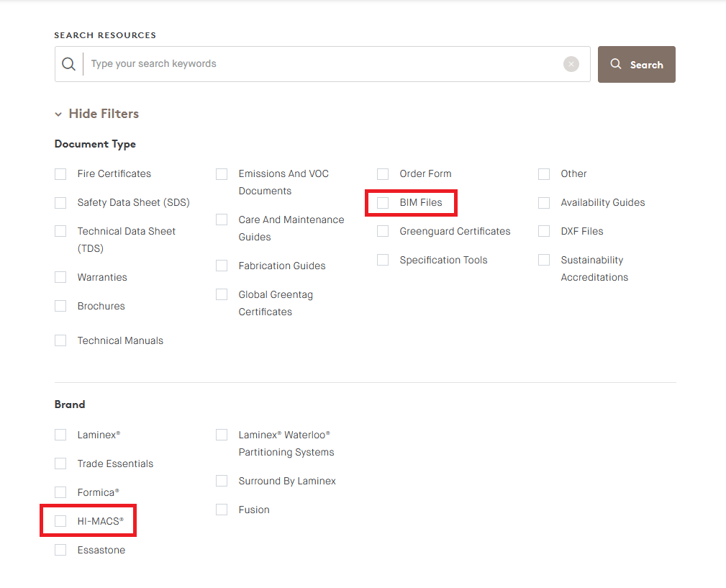This screenshot has width=726, height=588.
Task: Select the Sustainability Accreditations filter
Action: point(543,260)
